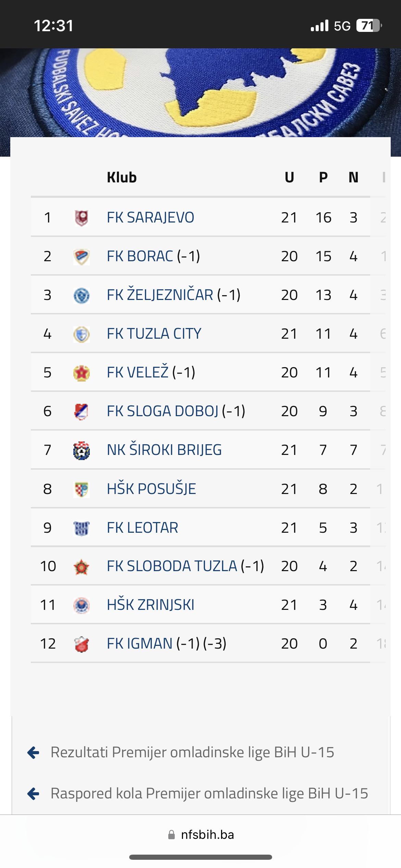Click the back arrow beside Raspored kola

[33, 794]
